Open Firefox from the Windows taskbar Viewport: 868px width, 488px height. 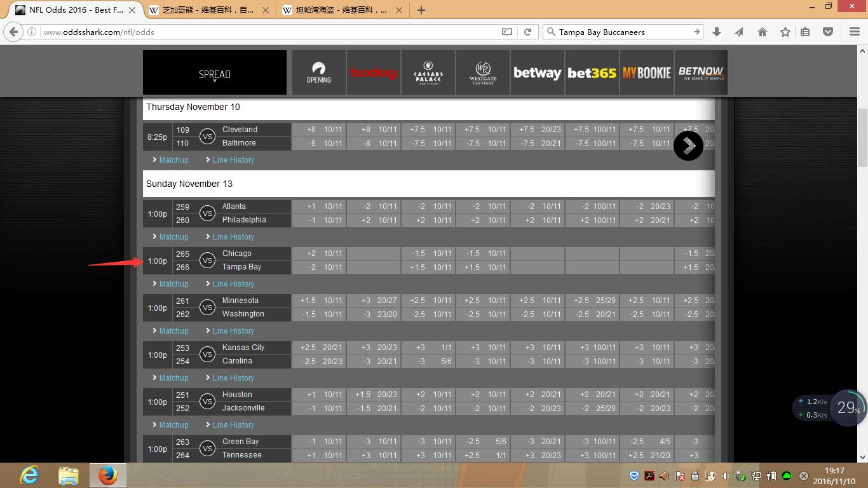tap(108, 475)
